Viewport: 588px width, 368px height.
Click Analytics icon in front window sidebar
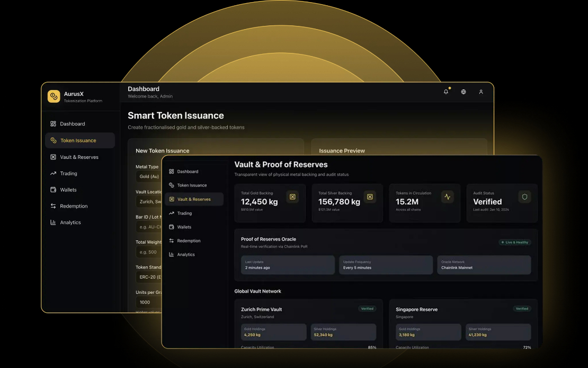[x=172, y=255]
